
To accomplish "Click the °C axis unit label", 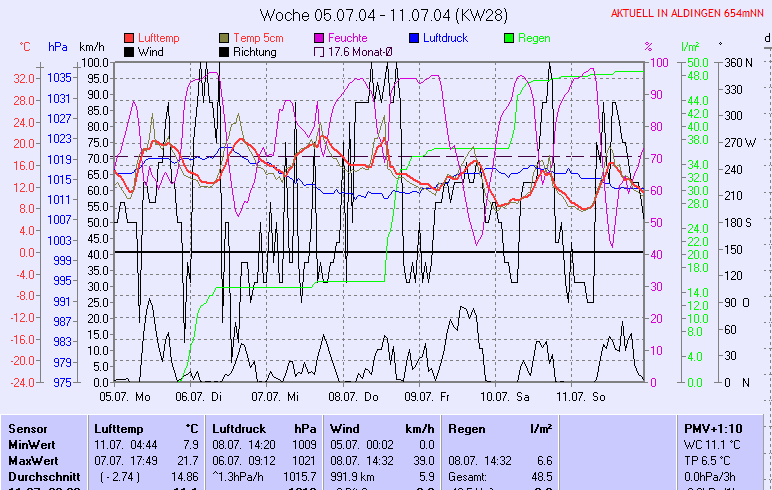I will coord(25,47).
